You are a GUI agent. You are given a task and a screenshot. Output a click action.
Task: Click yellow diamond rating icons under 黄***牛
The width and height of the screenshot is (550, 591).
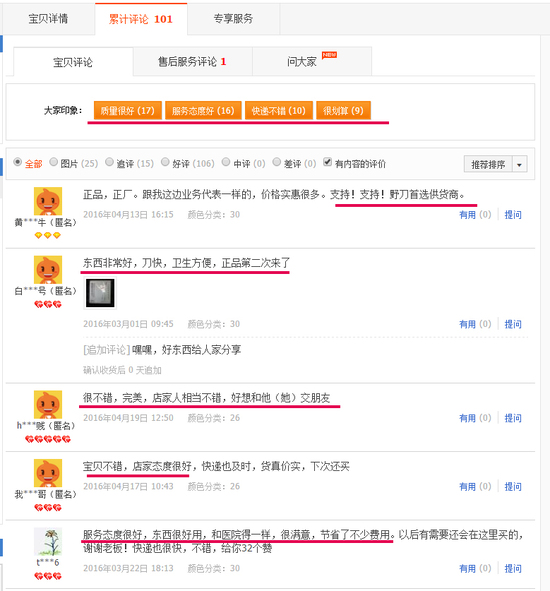(47, 236)
